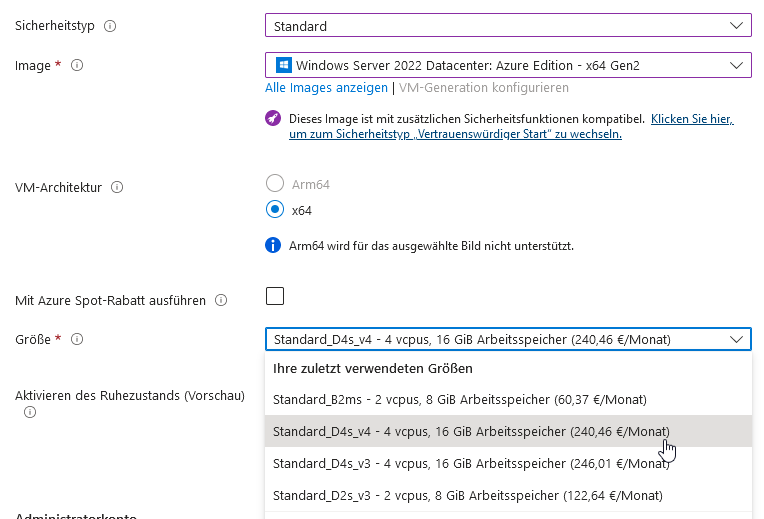Choose Standard_D4s_v4 option in the list
This screenshot has height=519, width=764.
point(508,431)
